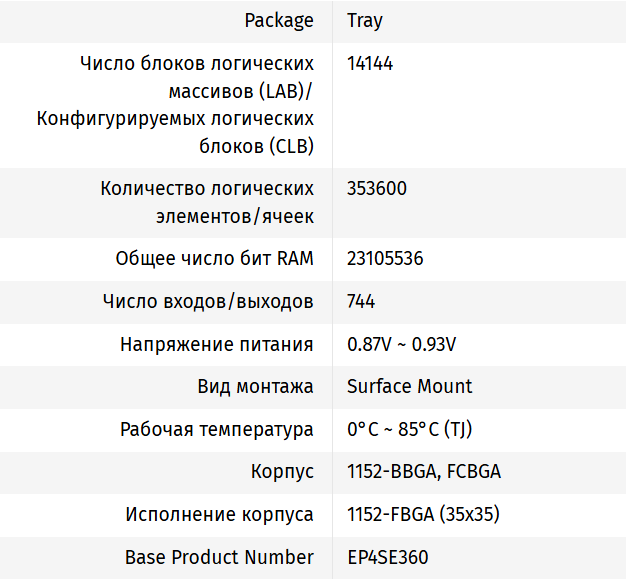
Task: Click the "Исполнение корпуса" label
Action: pyautogui.click(x=220, y=514)
